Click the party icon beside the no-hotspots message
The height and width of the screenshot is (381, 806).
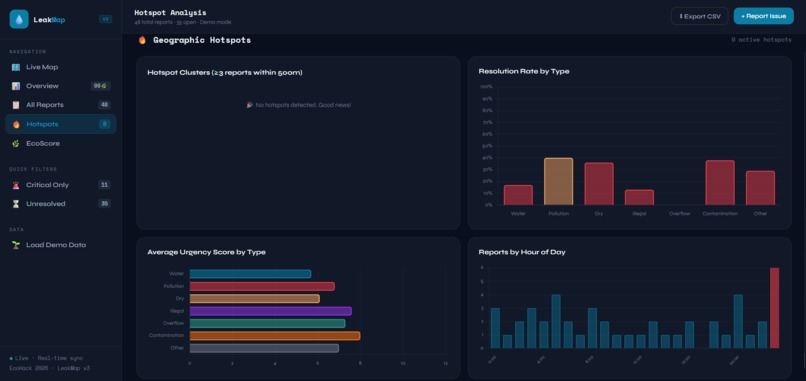250,105
